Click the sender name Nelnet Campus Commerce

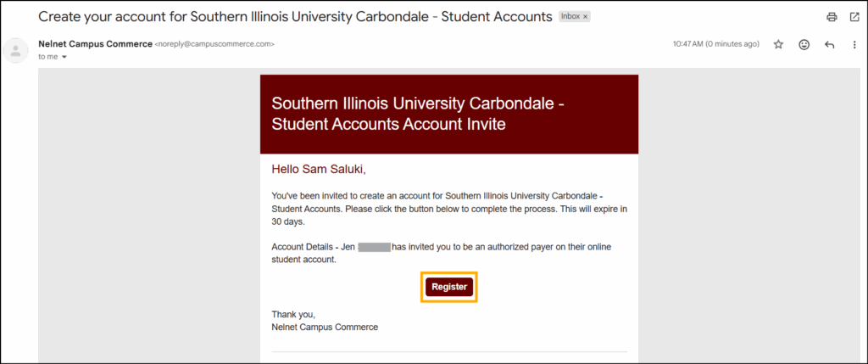pyautogui.click(x=95, y=43)
